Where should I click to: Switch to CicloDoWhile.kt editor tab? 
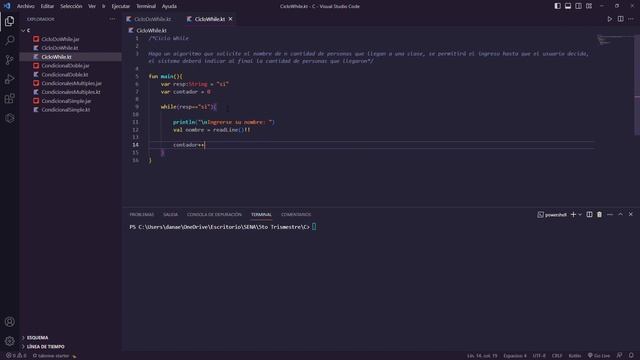pos(153,19)
